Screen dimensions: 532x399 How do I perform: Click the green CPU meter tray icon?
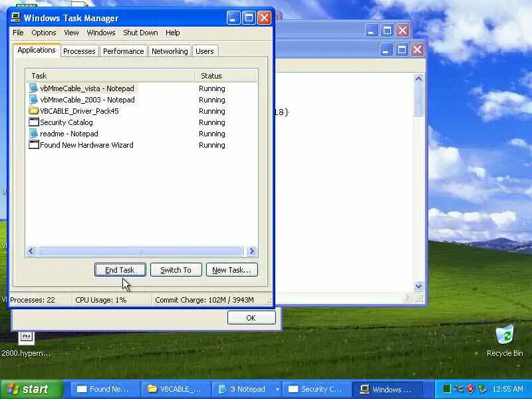[446, 389]
